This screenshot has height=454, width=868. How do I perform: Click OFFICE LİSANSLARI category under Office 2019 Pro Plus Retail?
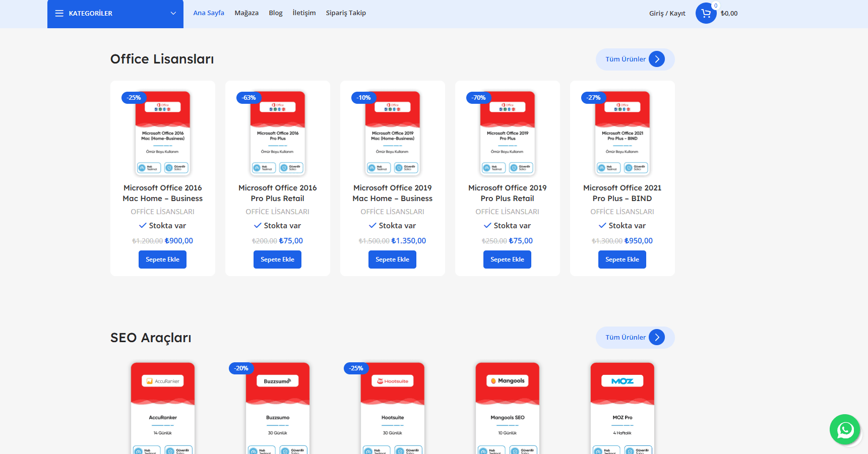point(508,212)
